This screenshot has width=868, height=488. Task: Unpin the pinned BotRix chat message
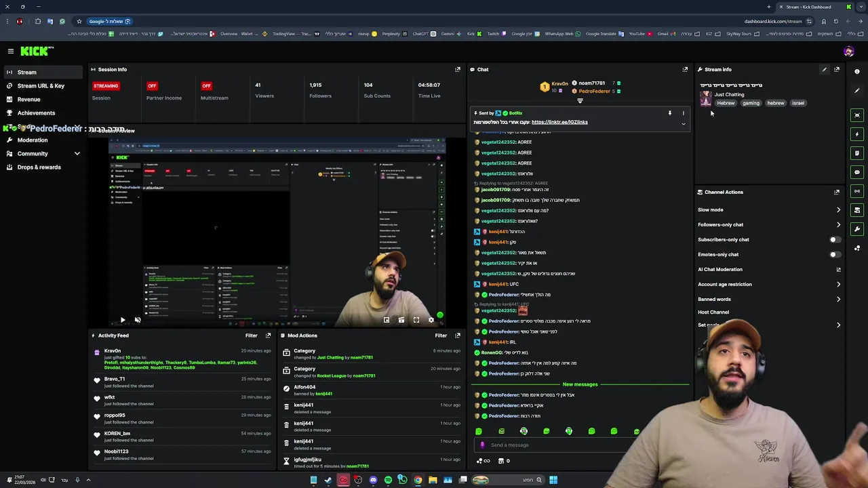(669, 113)
